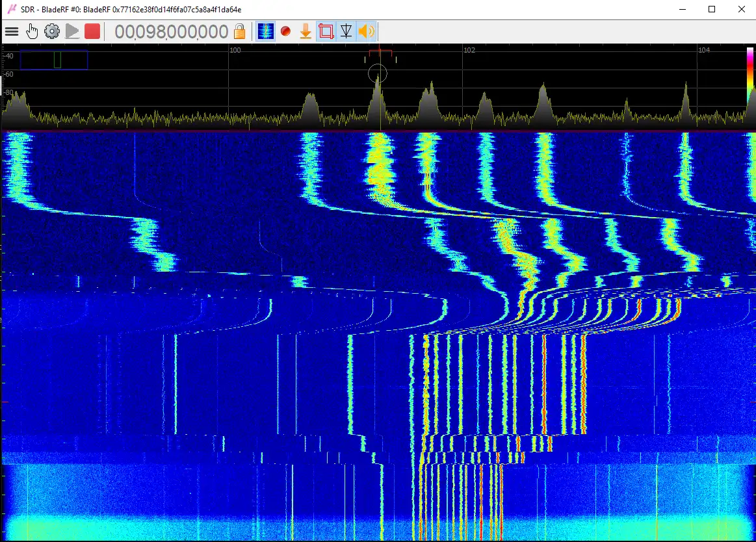Image resolution: width=756 pixels, height=542 pixels.
Task: Click the 104 frequency axis label
Action: (x=704, y=50)
